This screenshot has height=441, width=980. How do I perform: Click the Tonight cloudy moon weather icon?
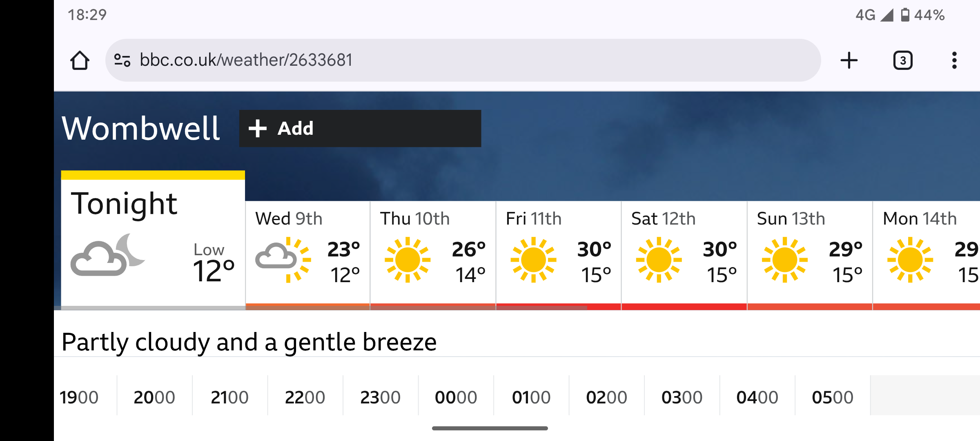(x=108, y=255)
